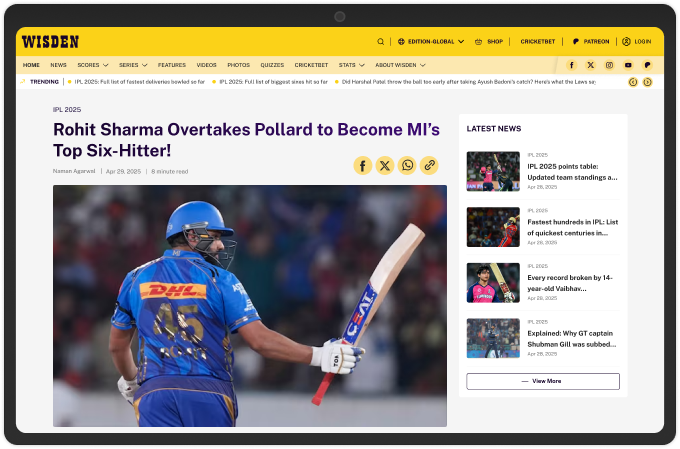The height and width of the screenshot is (449, 680).
Task: Click the Patreon icon in header
Action: [575, 42]
